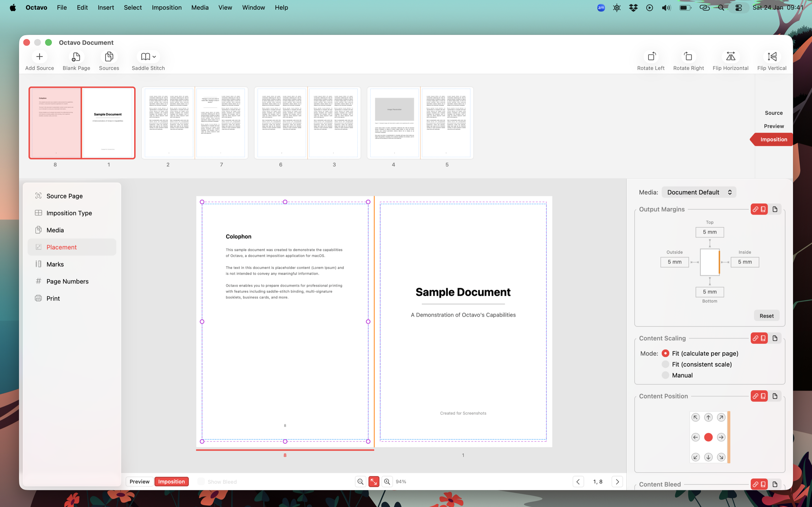
Task: Select the Manual content scaling mode
Action: [665, 375]
